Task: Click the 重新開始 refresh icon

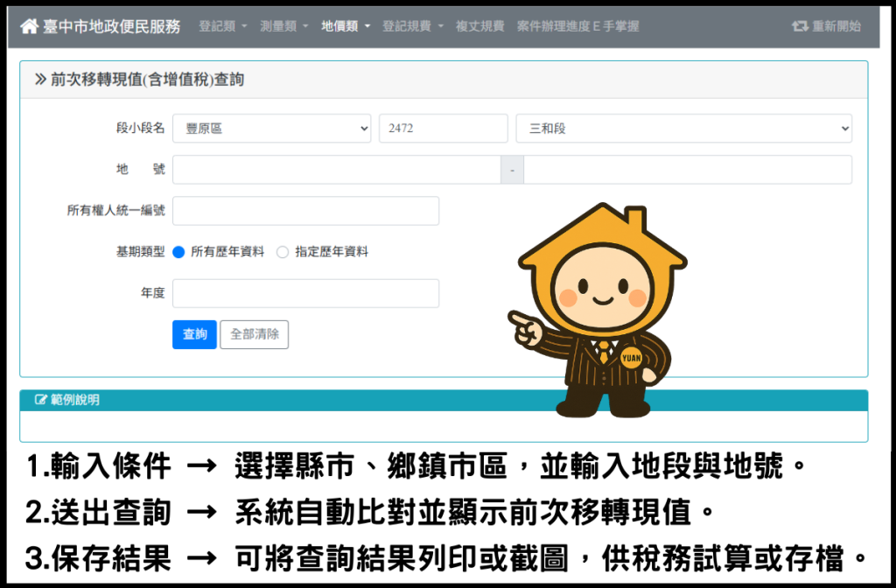Action: 799,26
